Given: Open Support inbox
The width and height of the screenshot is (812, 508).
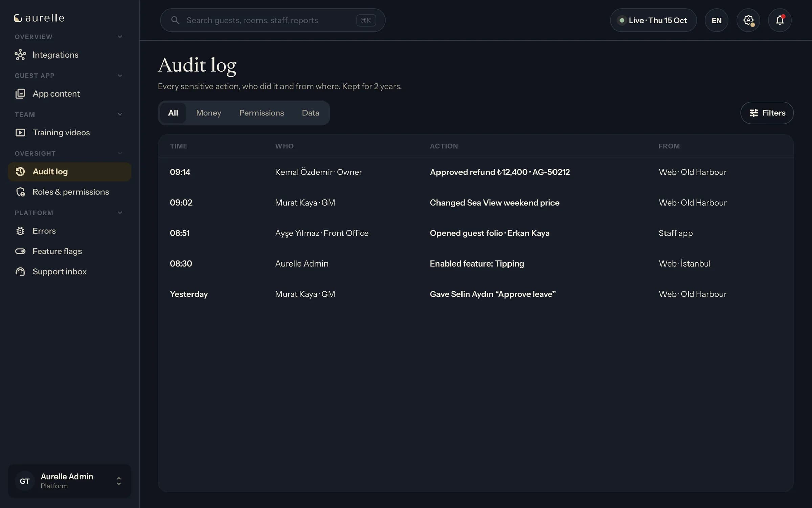Looking at the screenshot, I should click(69, 272).
